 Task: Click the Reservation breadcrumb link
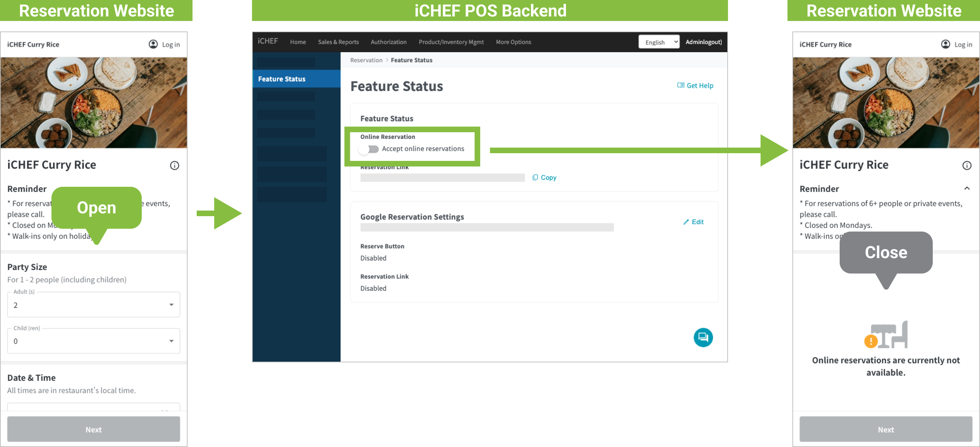(366, 60)
